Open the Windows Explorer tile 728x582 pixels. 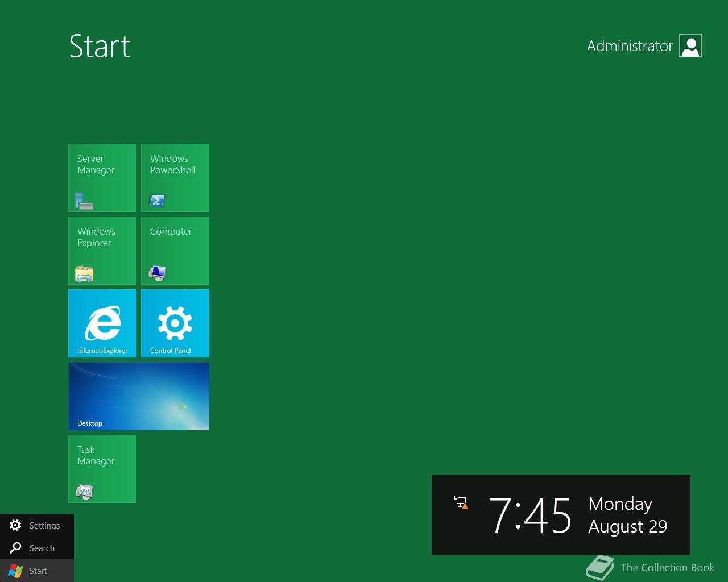click(102, 251)
